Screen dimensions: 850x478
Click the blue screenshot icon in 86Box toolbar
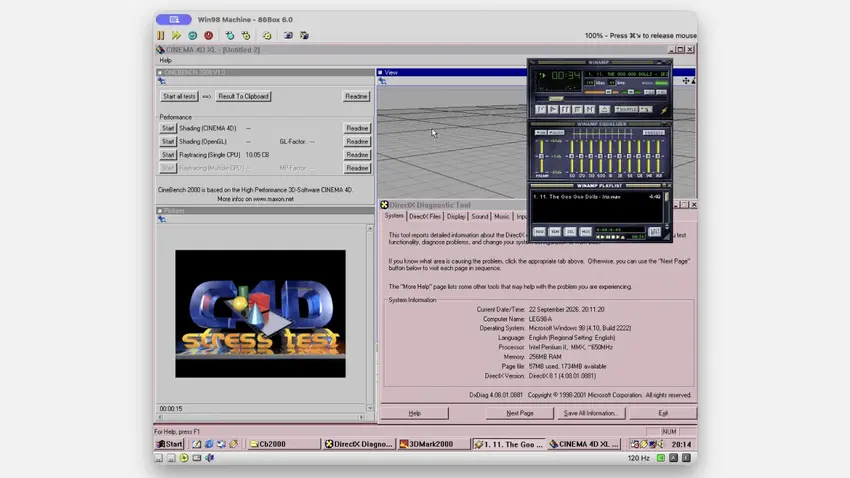[288, 35]
